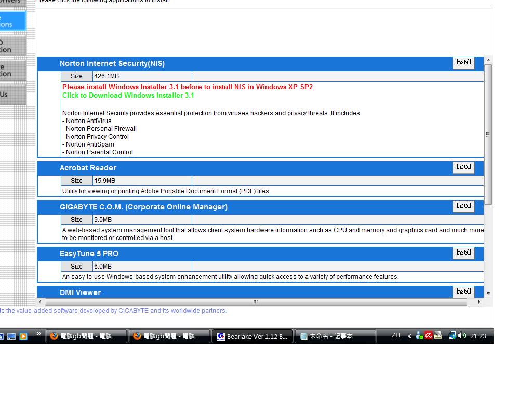
Task: Click the Acrobat Reader PDF utility description
Action: pyautogui.click(x=166, y=191)
